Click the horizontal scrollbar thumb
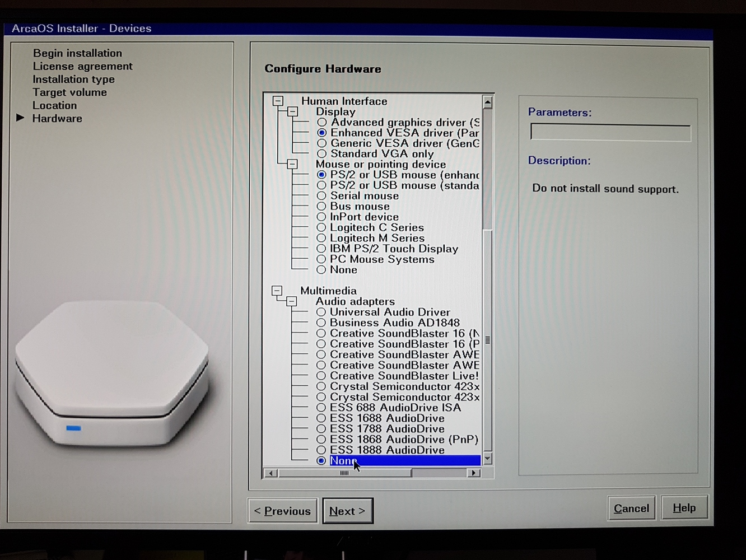This screenshot has height=560, width=746. pyautogui.click(x=344, y=473)
